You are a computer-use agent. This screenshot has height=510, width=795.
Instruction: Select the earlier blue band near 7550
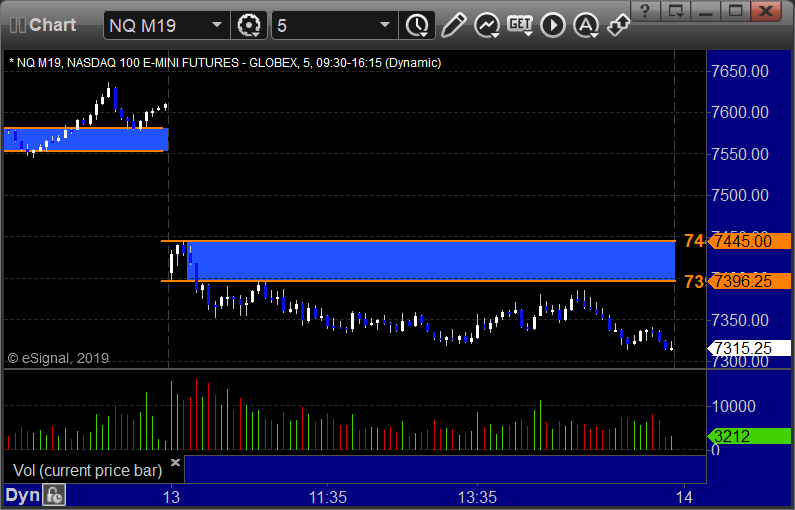click(86, 139)
